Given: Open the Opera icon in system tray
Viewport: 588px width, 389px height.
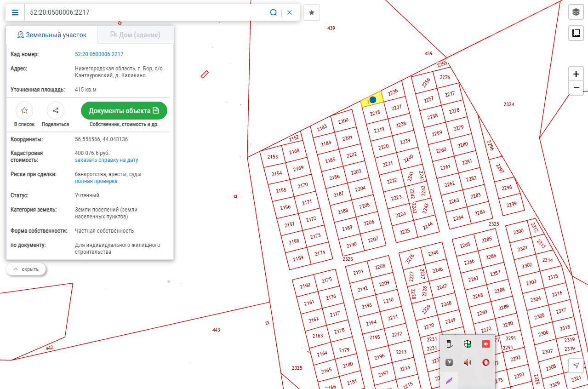Looking at the screenshot, I should pos(485,362).
